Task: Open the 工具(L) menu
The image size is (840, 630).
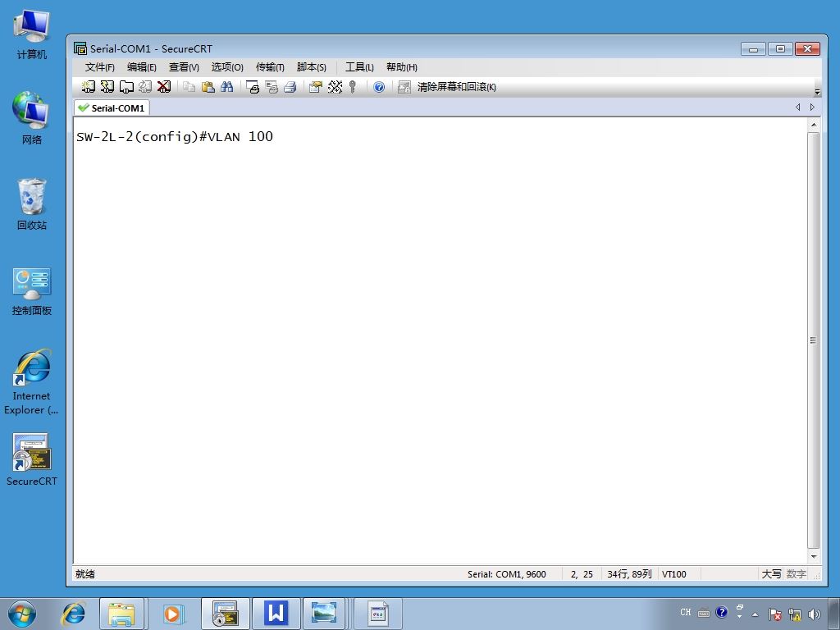Action: coord(359,67)
